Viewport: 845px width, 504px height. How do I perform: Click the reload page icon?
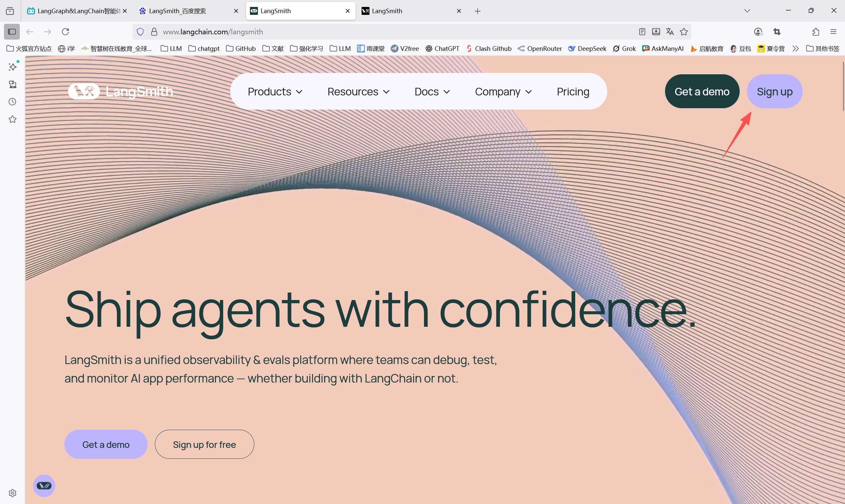[65, 32]
